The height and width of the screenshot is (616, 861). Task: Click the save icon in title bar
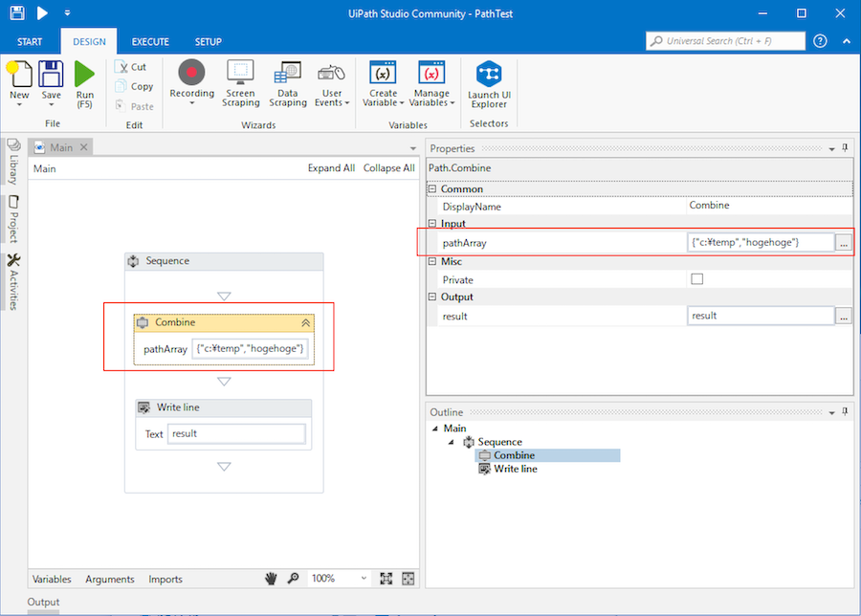tap(17, 12)
